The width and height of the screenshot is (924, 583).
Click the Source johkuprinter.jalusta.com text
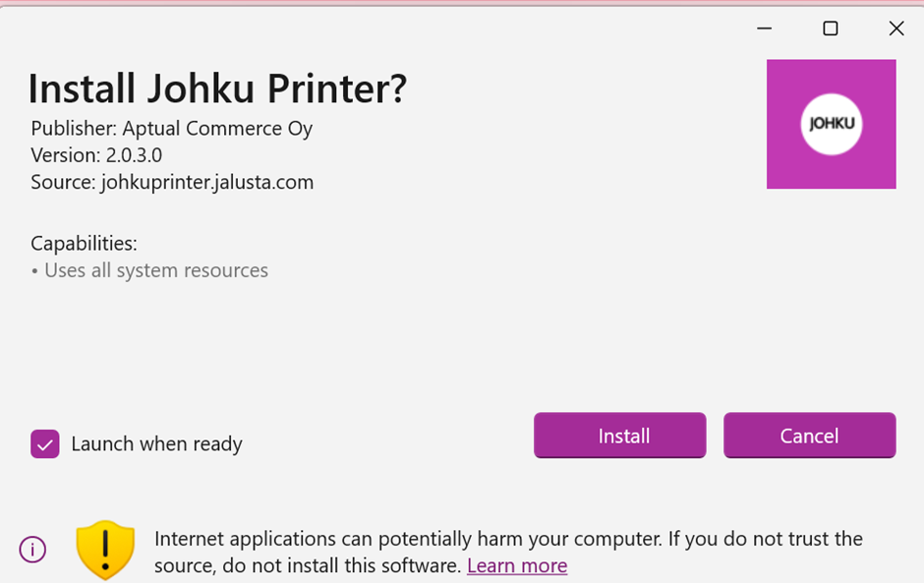pos(172,182)
